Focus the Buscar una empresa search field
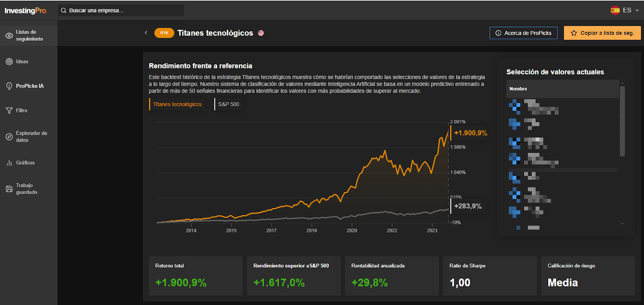The image size is (644, 305). 121,10
